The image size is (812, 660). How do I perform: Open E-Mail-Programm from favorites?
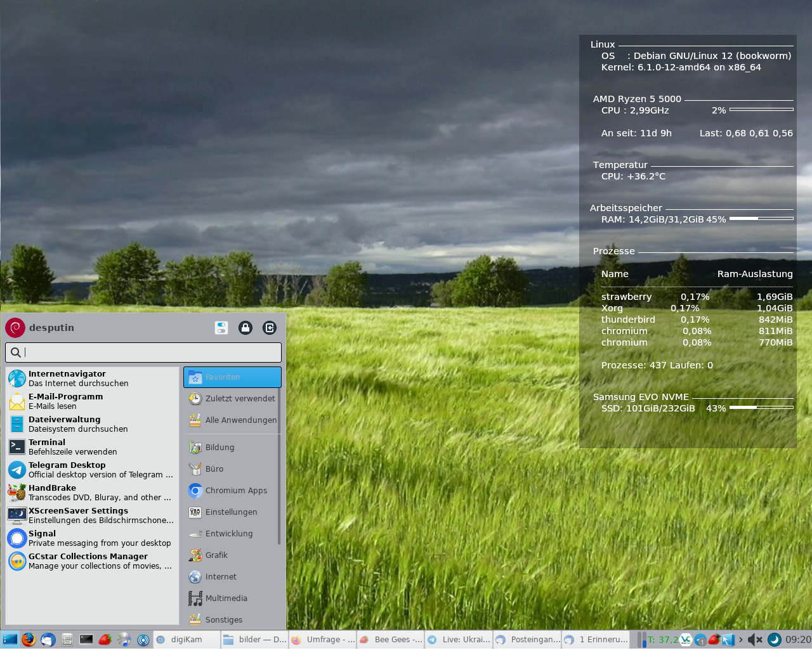click(x=93, y=401)
